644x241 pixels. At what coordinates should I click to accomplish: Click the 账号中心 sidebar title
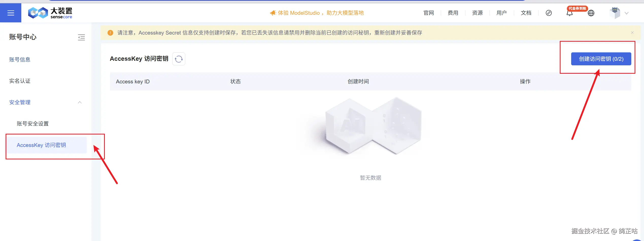tap(23, 37)
